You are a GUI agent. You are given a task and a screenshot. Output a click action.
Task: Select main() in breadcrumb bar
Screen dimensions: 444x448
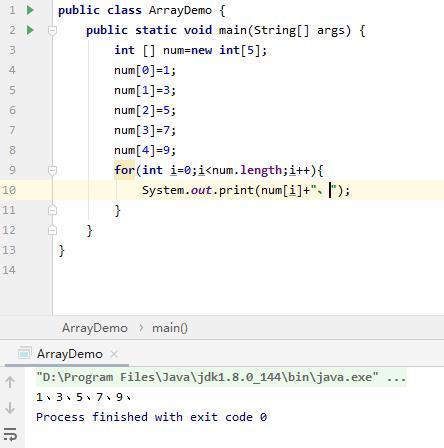pyautogui.click(x=170, y=328)
